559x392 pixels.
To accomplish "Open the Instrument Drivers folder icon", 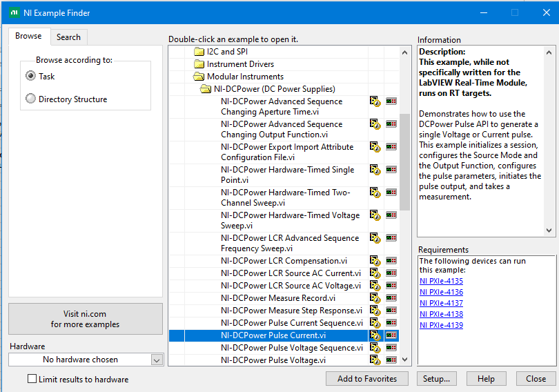I will (x=199, y=64).
